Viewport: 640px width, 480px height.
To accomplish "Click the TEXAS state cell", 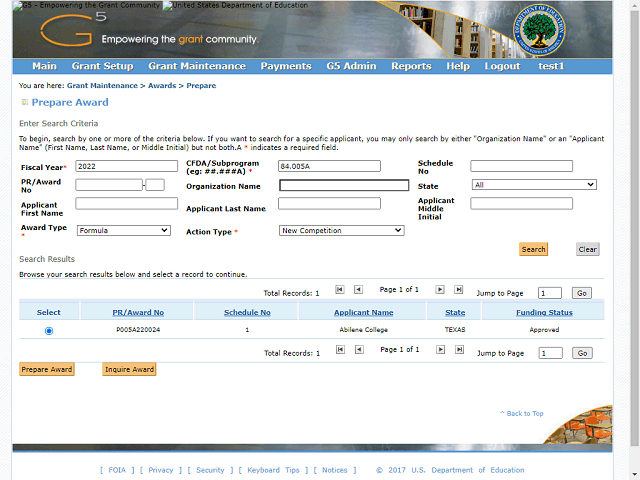I will click(455, 330).
